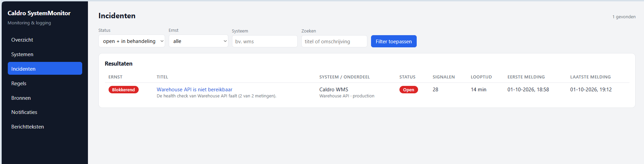Focus the Systeem filter input

[x=264, y=41]
